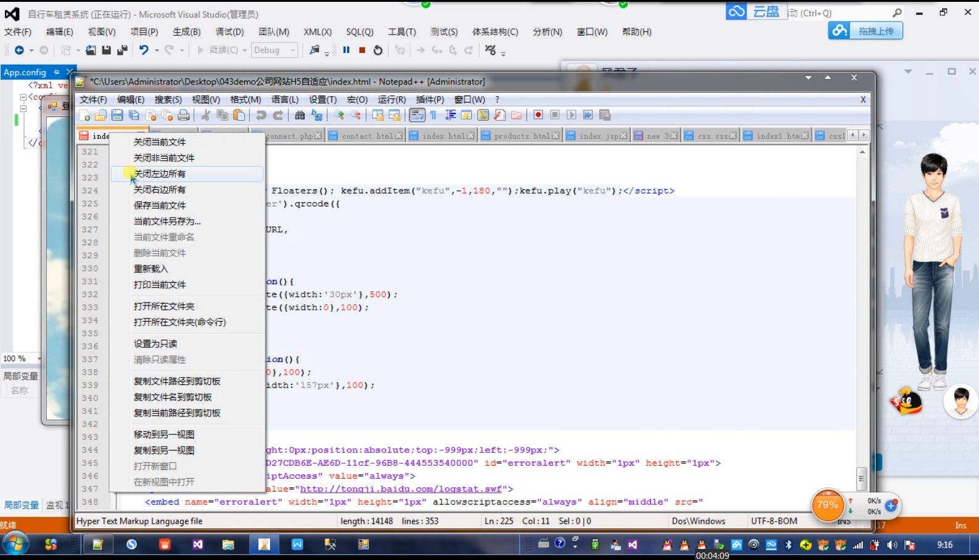Expand the Undo history dropdown arrow in Visual Studio
Viewport: 979px width, 560px height.
(157, 51)
